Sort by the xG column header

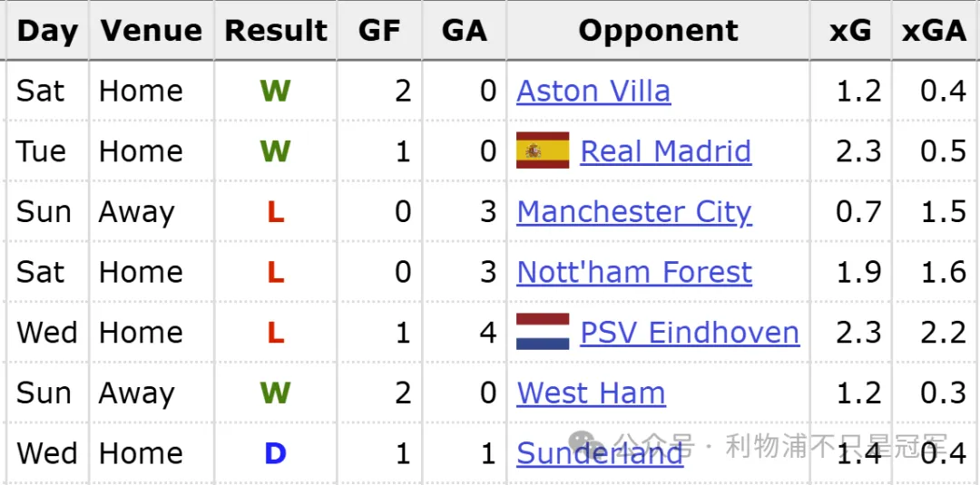click(850, 31)
